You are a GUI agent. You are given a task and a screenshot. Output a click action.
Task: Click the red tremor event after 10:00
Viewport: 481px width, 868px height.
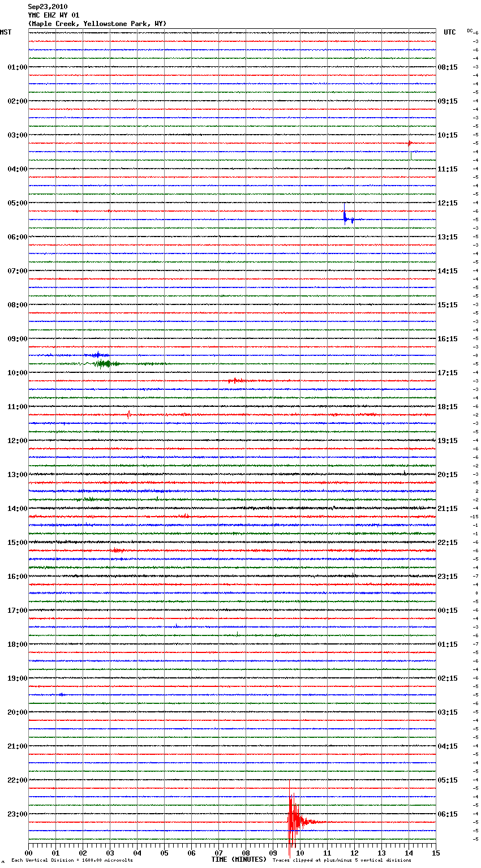(x=237, y=381)
